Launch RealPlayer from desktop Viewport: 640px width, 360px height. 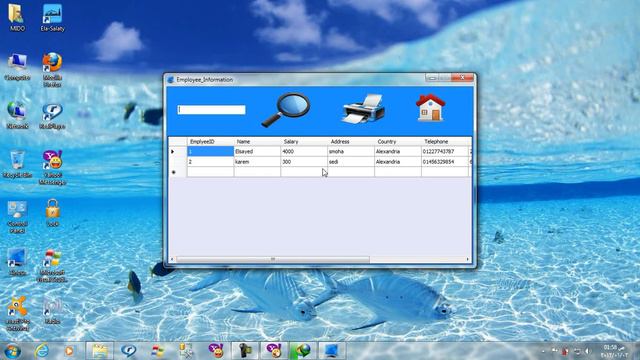pyautogui.click(x=52, y=116)
